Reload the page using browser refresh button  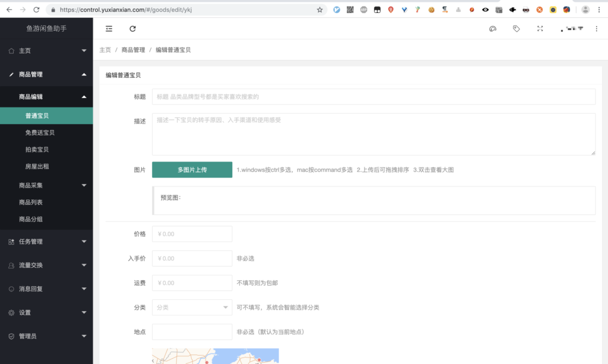click(37, 10)
